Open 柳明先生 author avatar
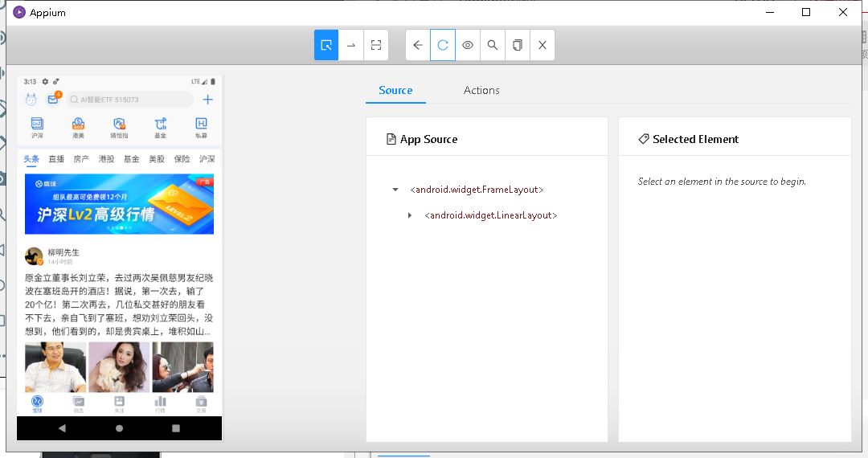This screenshot has height=458, width=868. (x=34, y=256)
